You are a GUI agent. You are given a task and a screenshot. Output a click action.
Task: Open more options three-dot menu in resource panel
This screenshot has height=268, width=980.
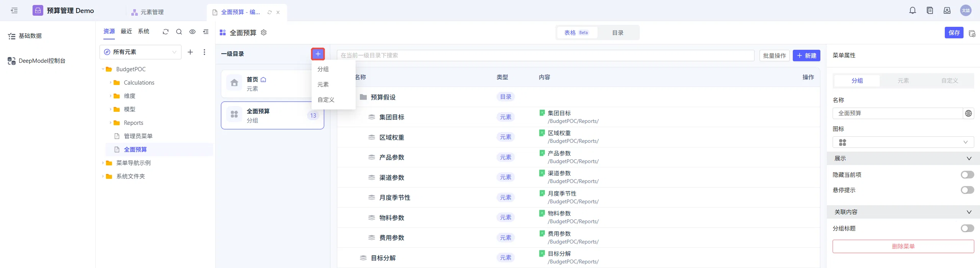(x=204, y=52)
